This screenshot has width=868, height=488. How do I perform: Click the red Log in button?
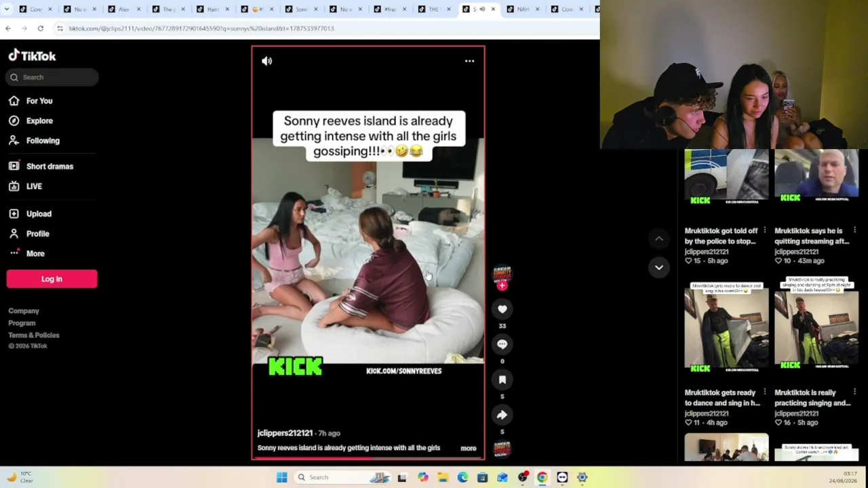click(52, 279)
